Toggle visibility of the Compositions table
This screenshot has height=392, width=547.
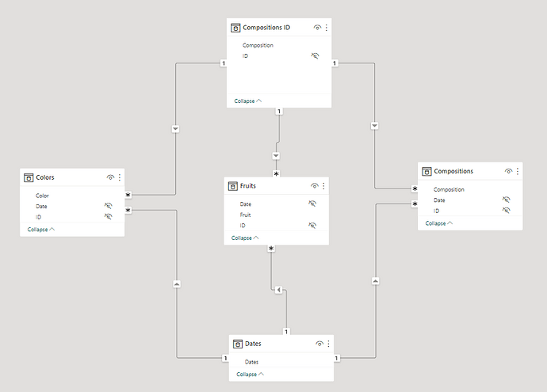[508, 171]
